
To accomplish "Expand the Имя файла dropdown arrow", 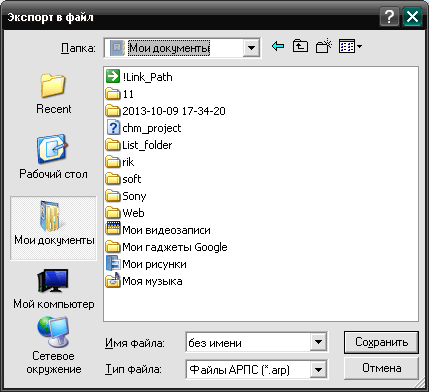I will pyautogui.click(x=318, y=342).
